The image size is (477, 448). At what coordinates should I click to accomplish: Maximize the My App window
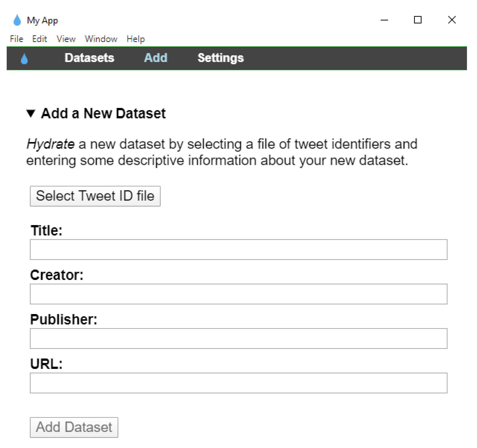coord(418,20)
